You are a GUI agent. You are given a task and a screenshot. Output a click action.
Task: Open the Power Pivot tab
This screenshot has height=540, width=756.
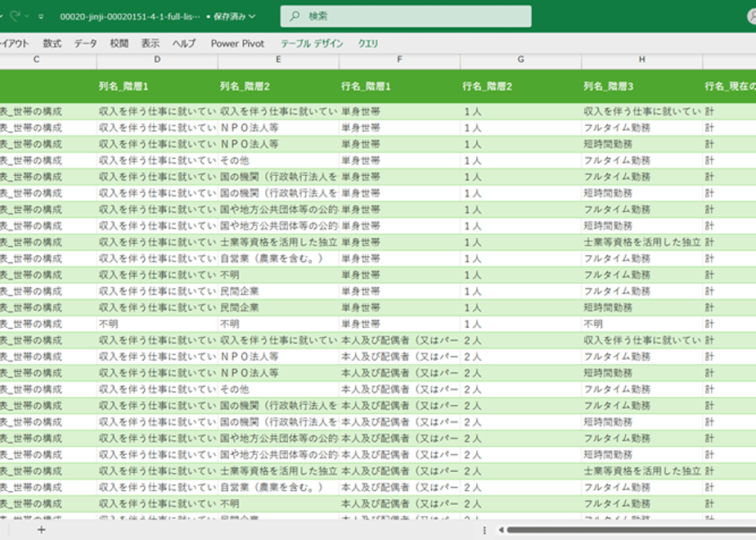click(x=237, y=43)
